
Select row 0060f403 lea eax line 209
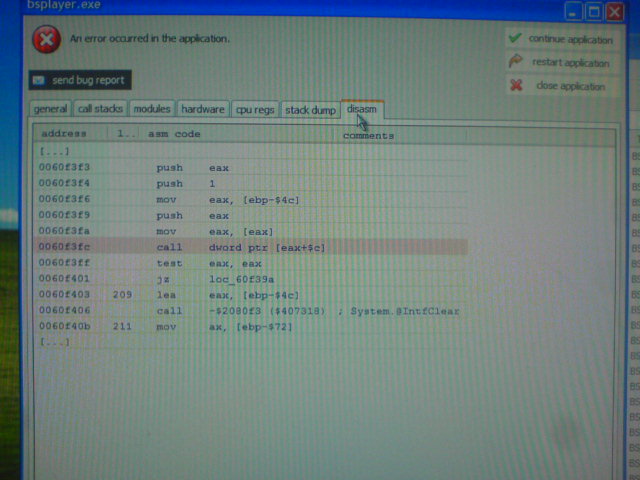click(251, 295)
